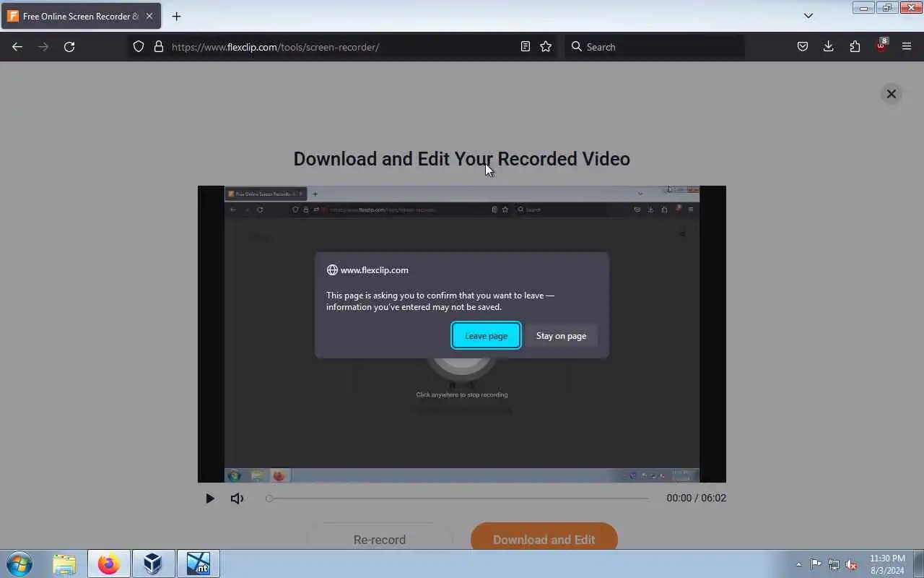
Task: Mute the video volume speaker icon
Action: (x=237, y=499)
